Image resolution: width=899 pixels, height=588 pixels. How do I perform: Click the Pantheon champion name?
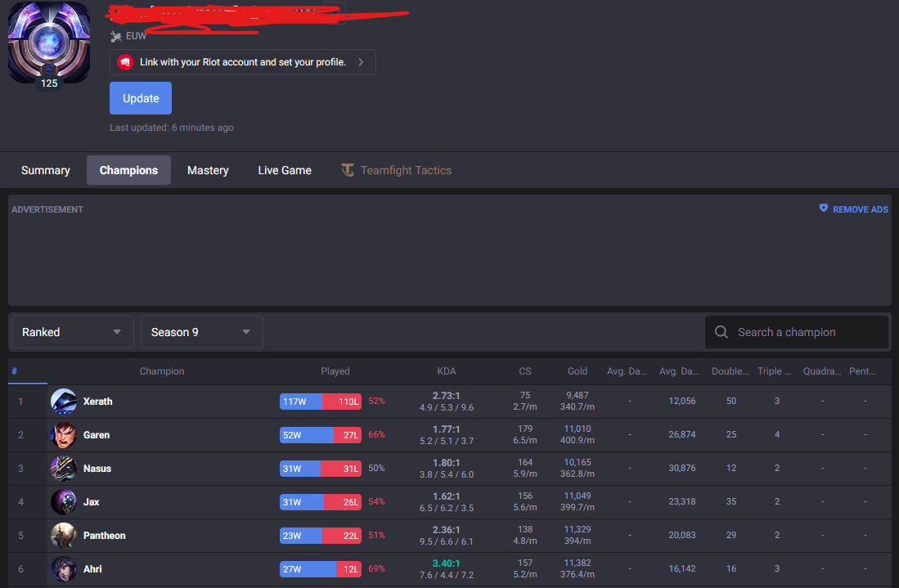click(105, 536)
